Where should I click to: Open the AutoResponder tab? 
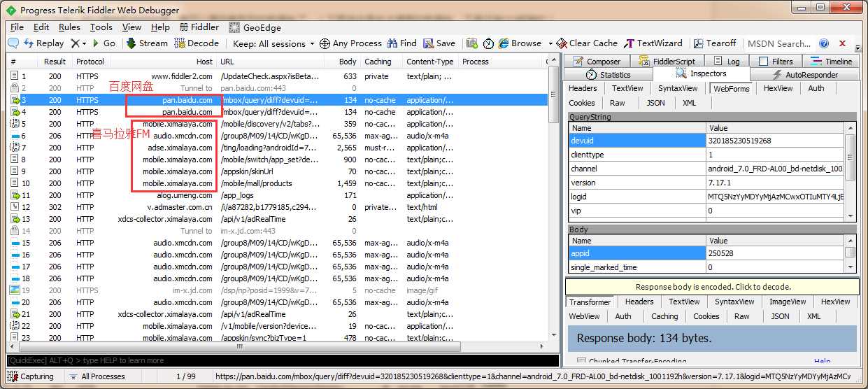805,75
